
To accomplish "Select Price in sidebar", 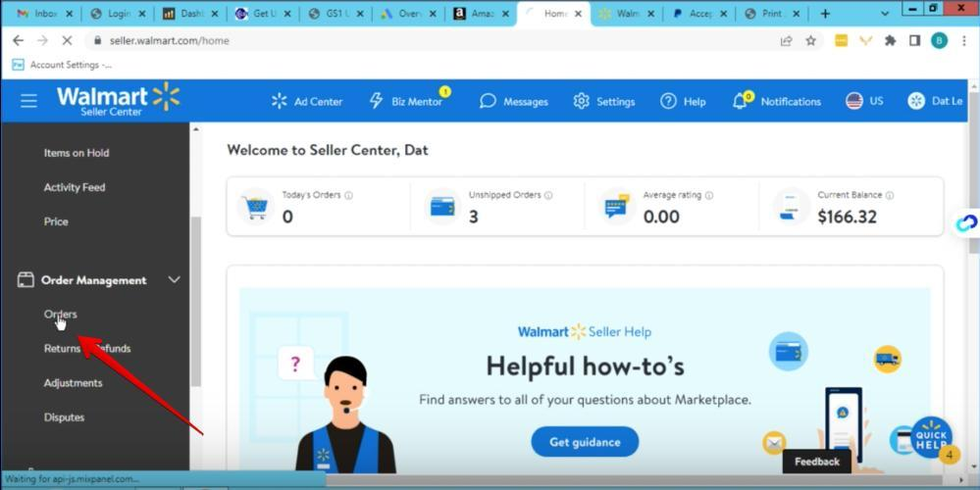I will point(56,221).
